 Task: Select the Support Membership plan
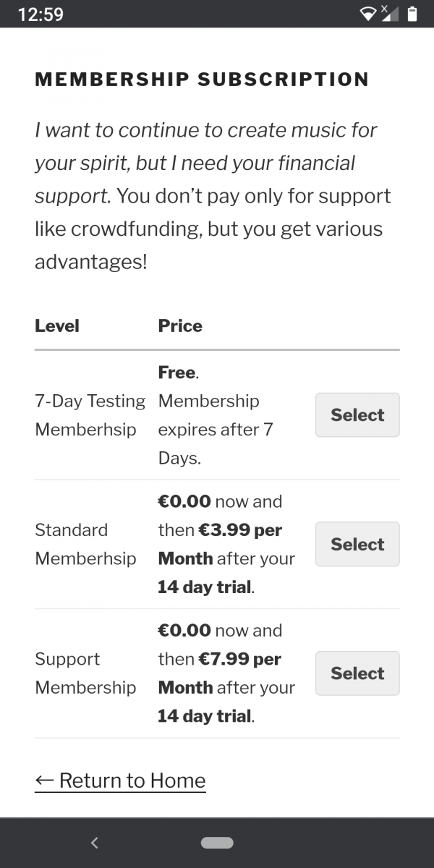click(x=357, y=673)
